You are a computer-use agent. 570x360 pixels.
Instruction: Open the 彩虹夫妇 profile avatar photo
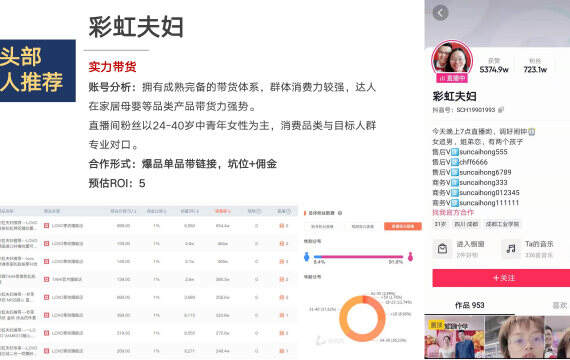click(x=452, y=59)
